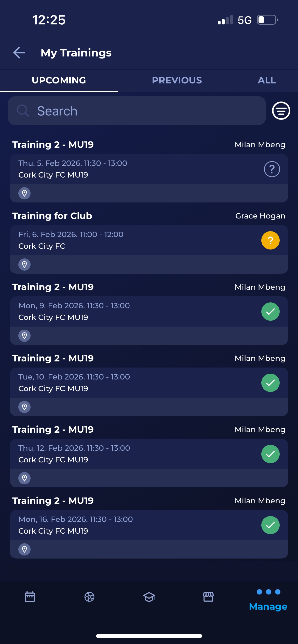Select the UPCOMING tab

tap(59, 80)
